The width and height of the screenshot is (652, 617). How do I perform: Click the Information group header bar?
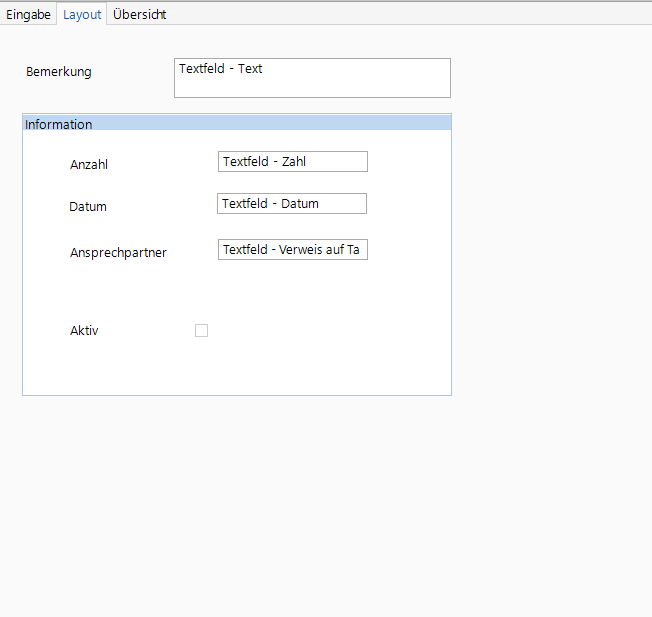(236, 124)
